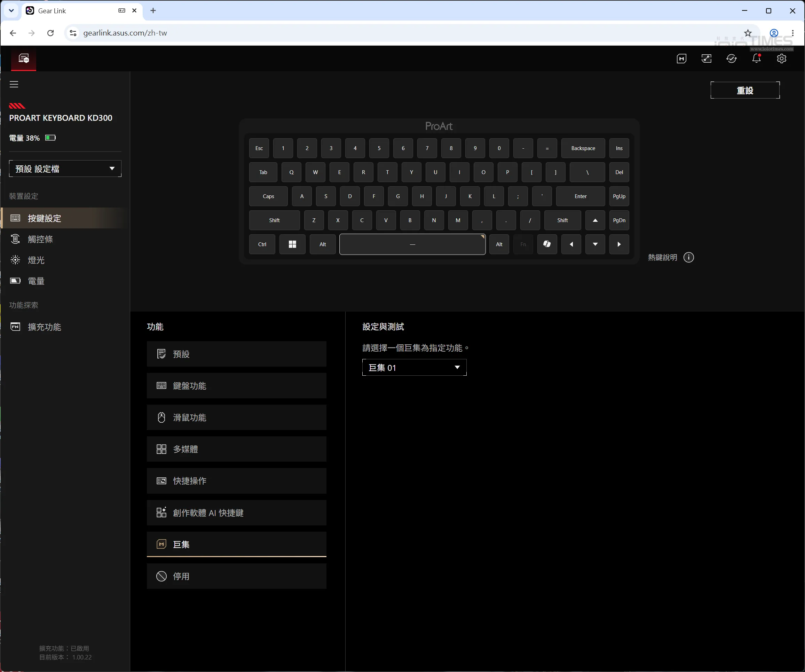Select the Tab key
This screenshot has width=805, height=672.
[x=263, y=172]
